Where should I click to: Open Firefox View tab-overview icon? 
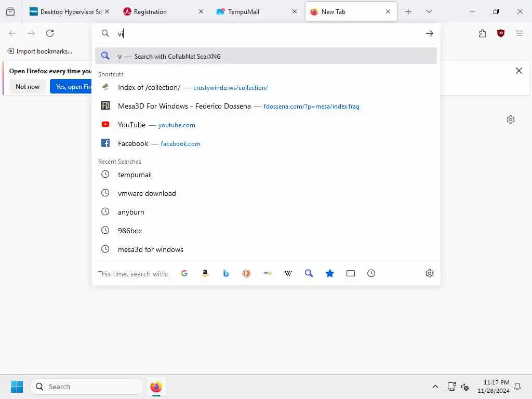pos(10,11)
